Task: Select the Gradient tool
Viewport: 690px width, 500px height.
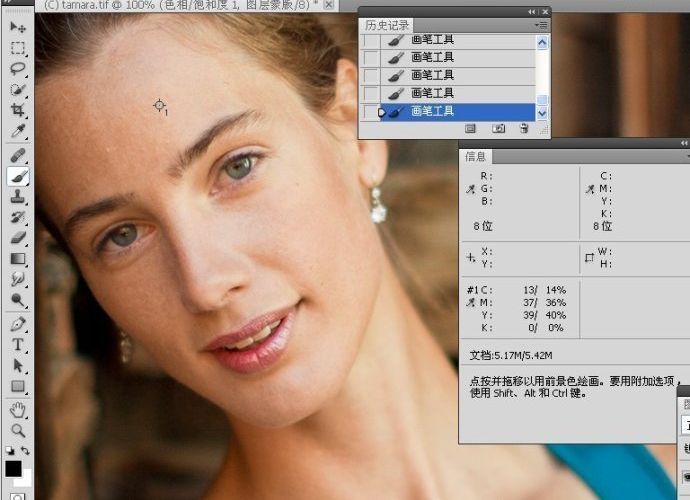Action: coord(18,258)
